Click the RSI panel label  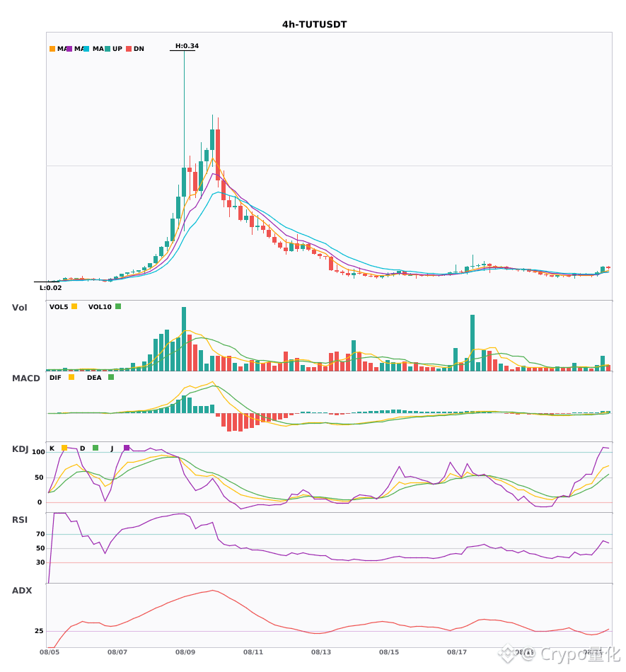tap(20, 520)
